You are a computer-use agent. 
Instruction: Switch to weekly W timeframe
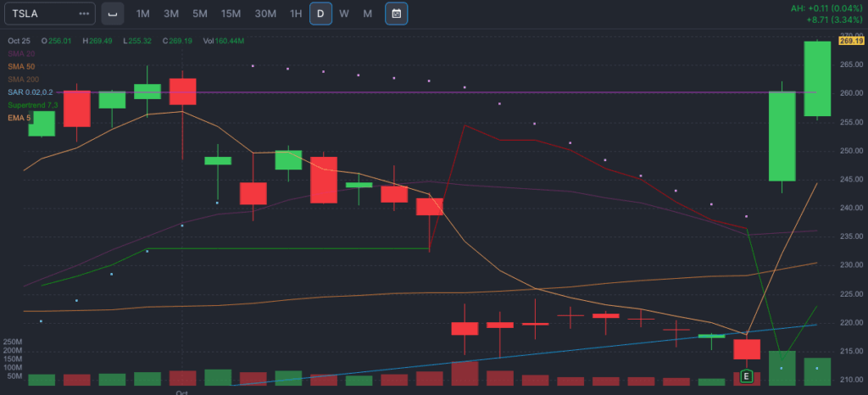(343, 14)
